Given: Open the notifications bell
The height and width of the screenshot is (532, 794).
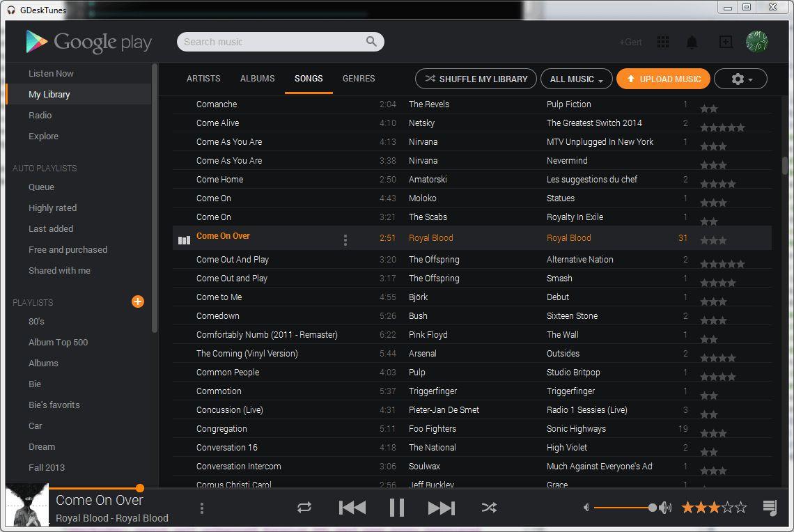Looking at the screenshot, I should pyautogui.click(x=692, y=42).
